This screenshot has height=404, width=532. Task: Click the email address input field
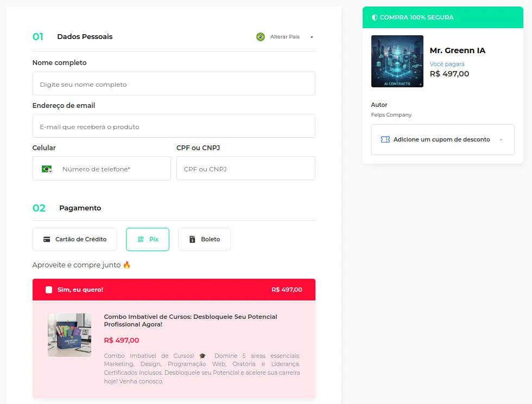(x=174, y=126)
